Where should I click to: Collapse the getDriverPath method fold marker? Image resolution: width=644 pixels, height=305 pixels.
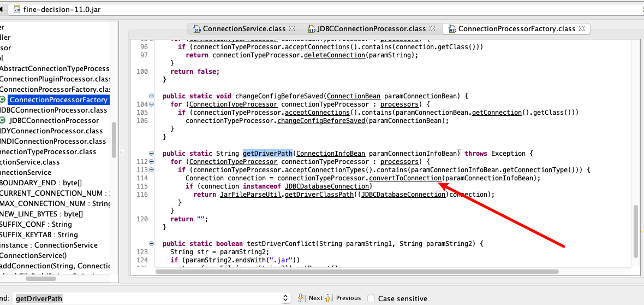tap(151, 154)
